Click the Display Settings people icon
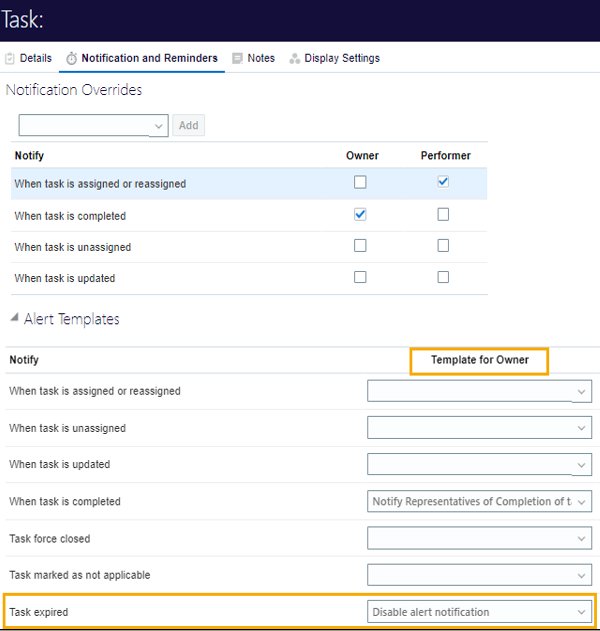 point(295,58)
